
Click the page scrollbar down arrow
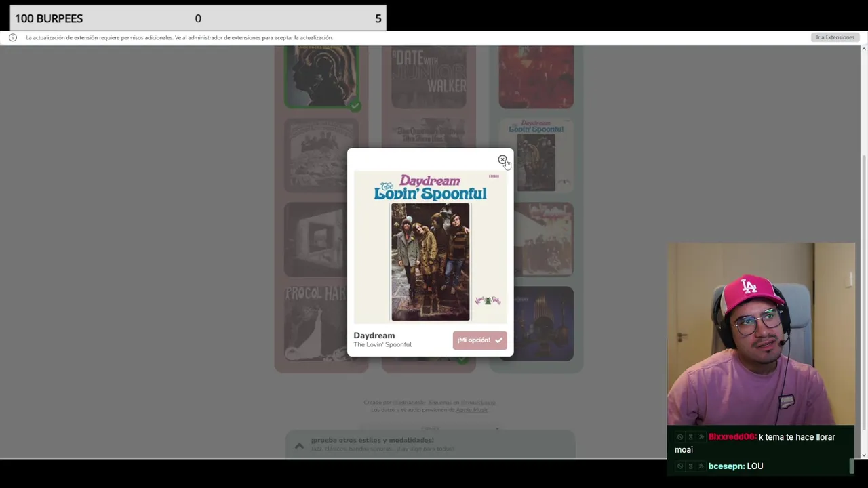[x=863, y=455]
